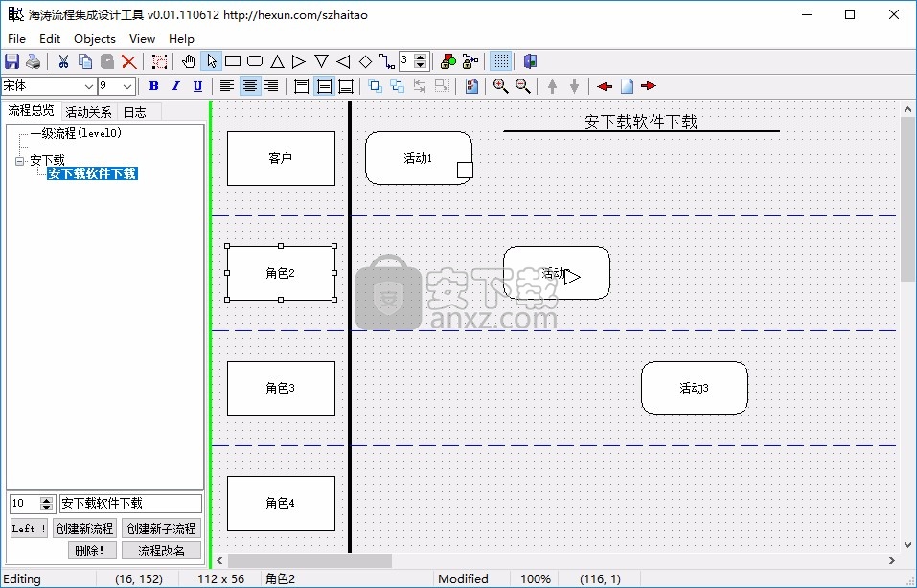
Task: Toggle bold text formatting
Action: click(154, 86)
